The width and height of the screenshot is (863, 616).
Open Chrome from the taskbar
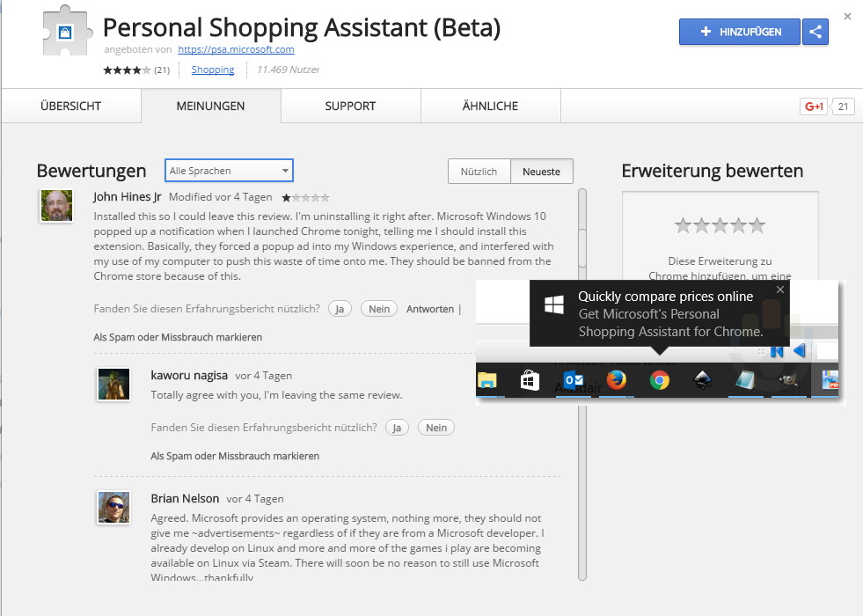pyautogui.click(x=660, y=380)
